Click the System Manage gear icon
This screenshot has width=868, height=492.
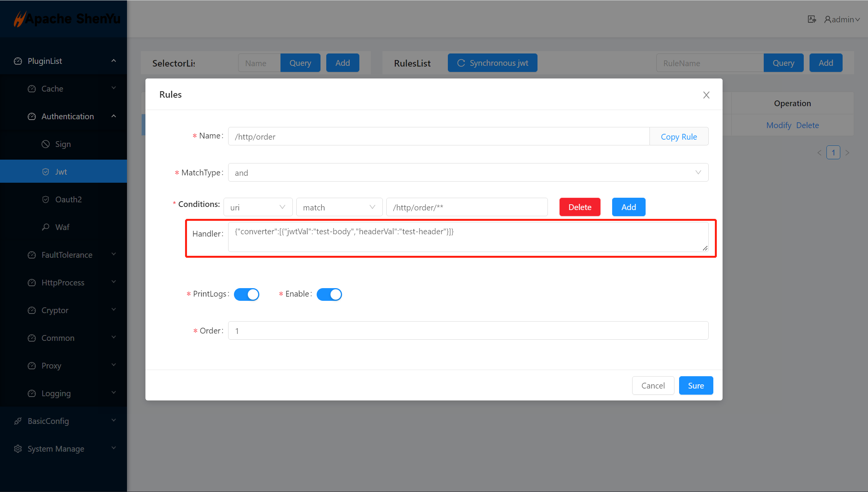[x=18, y=449]
